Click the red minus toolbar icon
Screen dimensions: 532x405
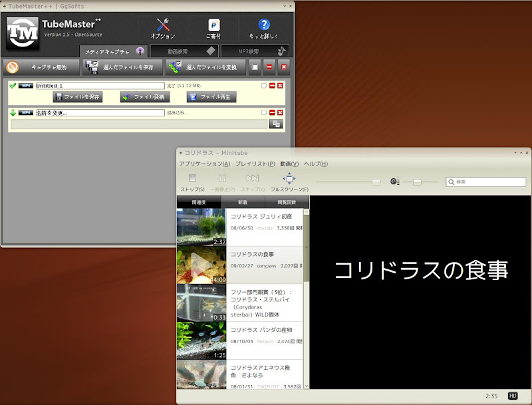pos(269,67)
